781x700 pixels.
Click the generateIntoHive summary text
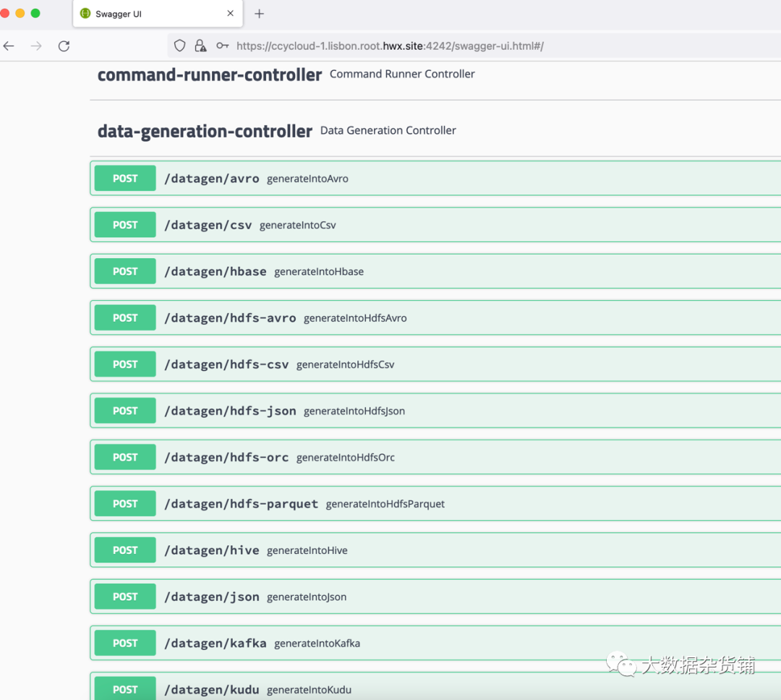307,550
